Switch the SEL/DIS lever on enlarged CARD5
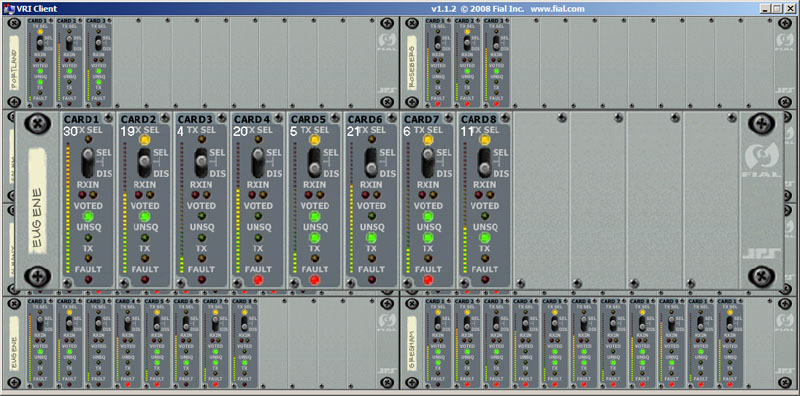This screenshot has width=800, height=396. coord(315,162)
